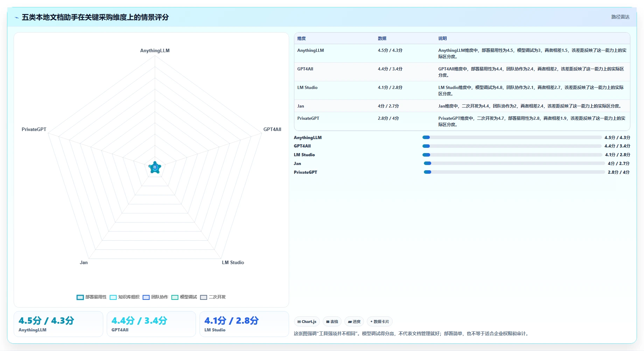Select the 说明 column header
The height and width of the screenshot is (351, 644).
tap(442, 39)
